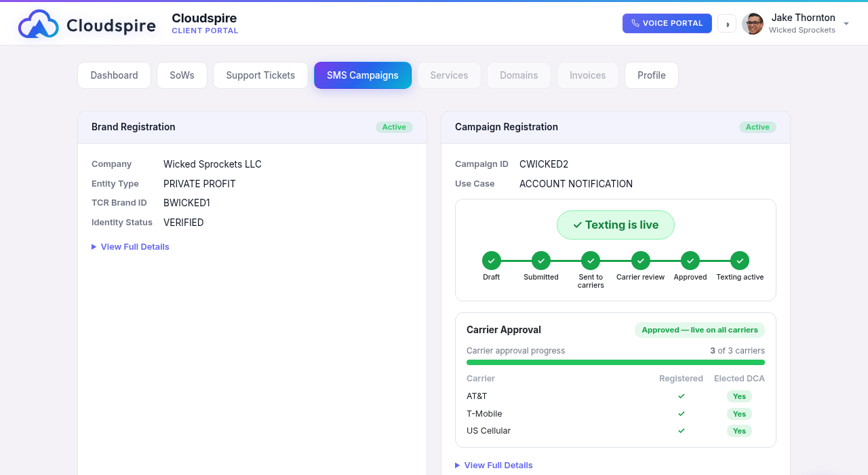Click the Texting is live status pill
The width and height of the screenshot is (868, 475).
[x=616, y=225]
